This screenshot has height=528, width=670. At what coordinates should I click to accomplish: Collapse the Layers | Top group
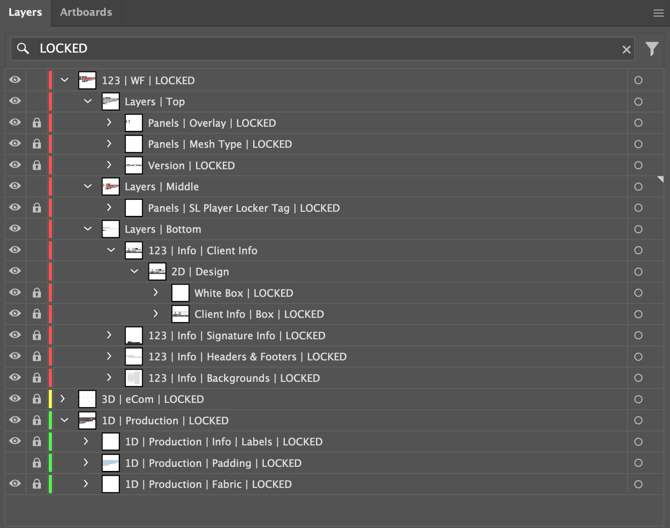[x=88, y=102]
